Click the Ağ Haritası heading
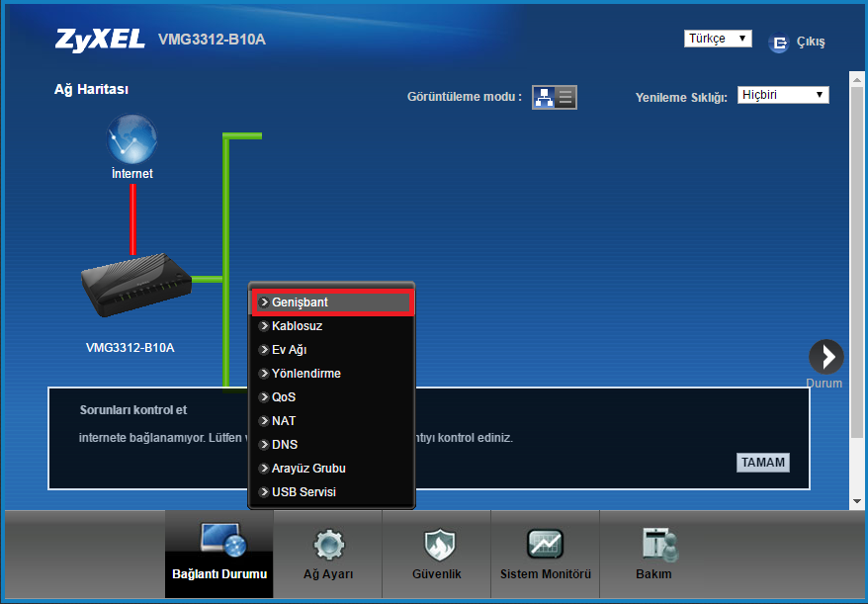Image resolution: width=868 pixels, height=604 pixels. [x=91, y=89]
